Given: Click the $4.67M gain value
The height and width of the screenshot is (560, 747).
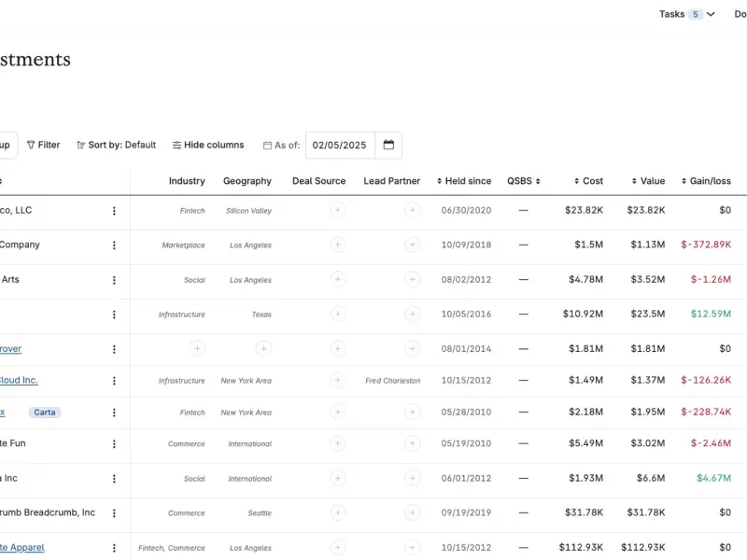Looking at the screenshot, I should click(x=713, y=478).
